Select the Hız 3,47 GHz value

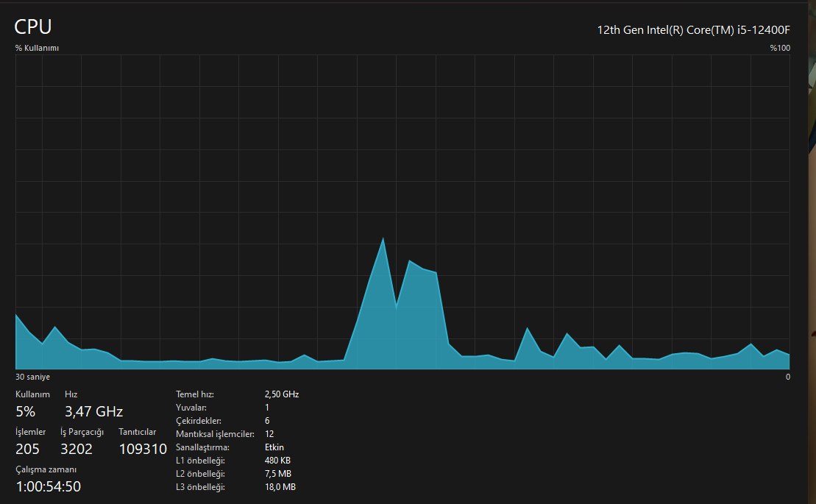93,411
